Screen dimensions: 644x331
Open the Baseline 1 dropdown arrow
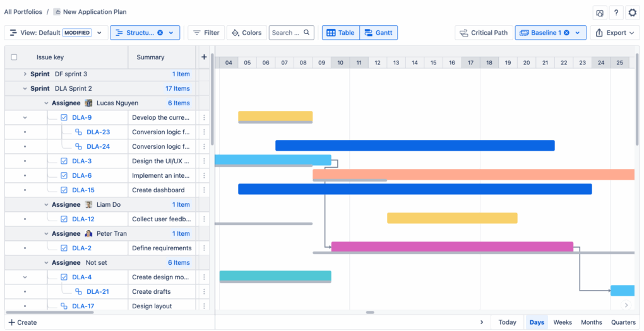(578, 33)
